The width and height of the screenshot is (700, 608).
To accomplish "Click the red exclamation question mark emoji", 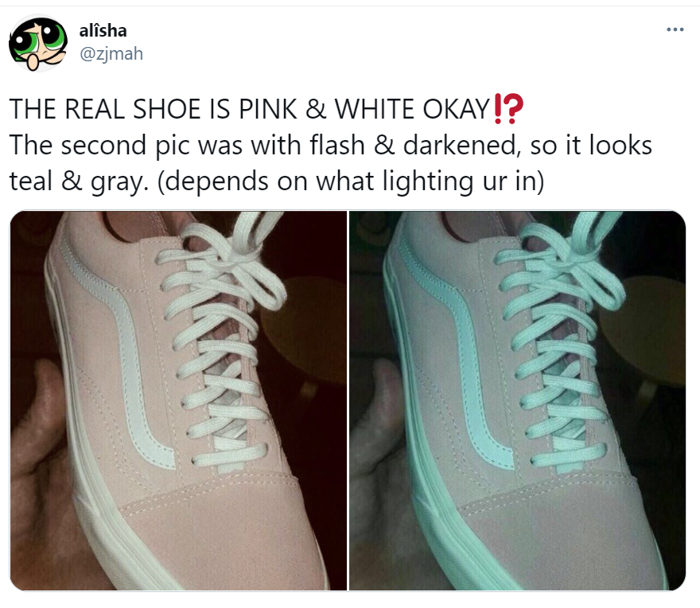I will (x=508, y=108).
